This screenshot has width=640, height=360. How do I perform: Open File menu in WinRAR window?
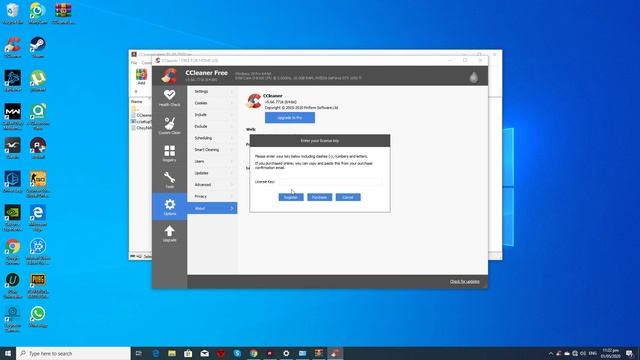(x=134, y=63)
